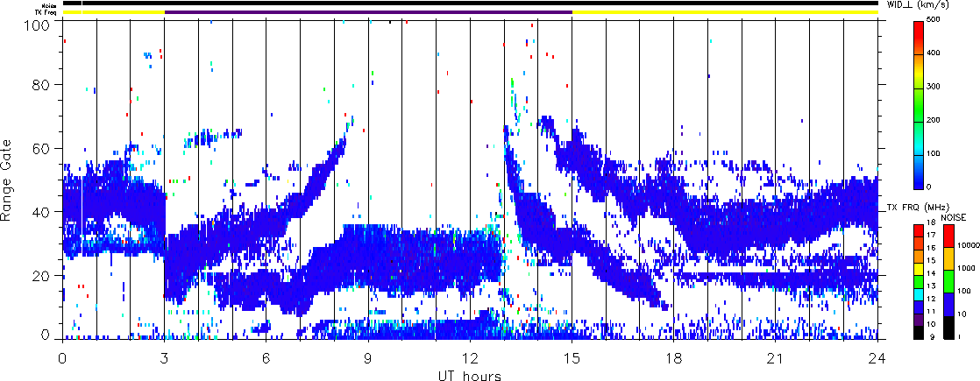Click the "TX FRQ (MHz)" legend title

tap(912, 207)
